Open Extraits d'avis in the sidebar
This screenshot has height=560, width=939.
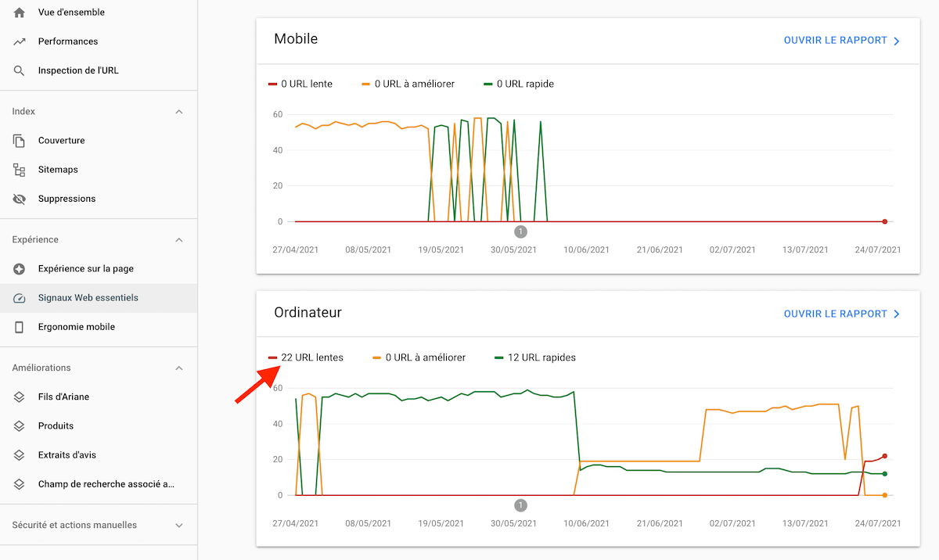pyautogui.click(x=67, y=455)
